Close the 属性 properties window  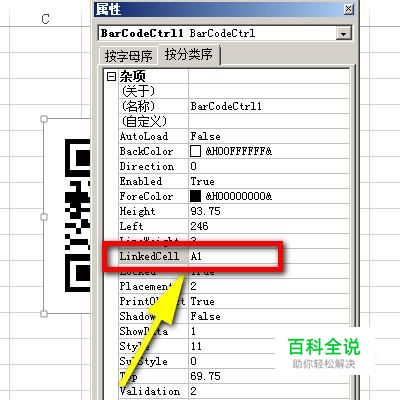coord(348,9)
